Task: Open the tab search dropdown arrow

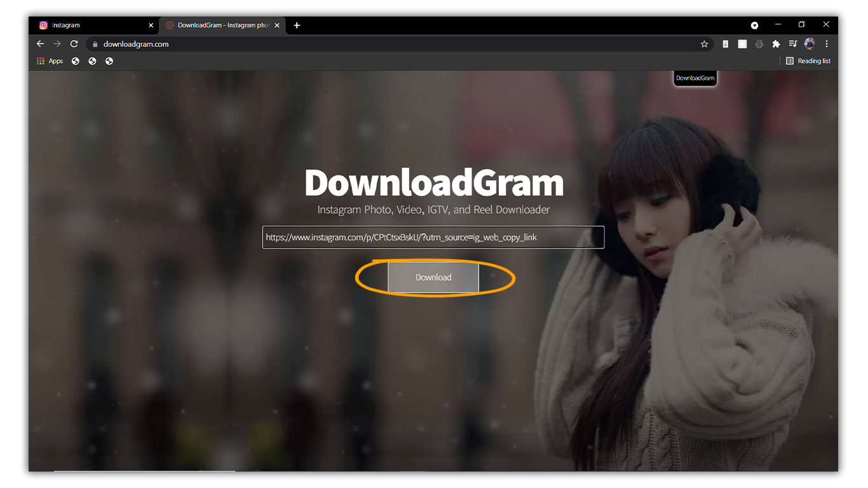Action: pyautogui.click(x=755, y=25)
